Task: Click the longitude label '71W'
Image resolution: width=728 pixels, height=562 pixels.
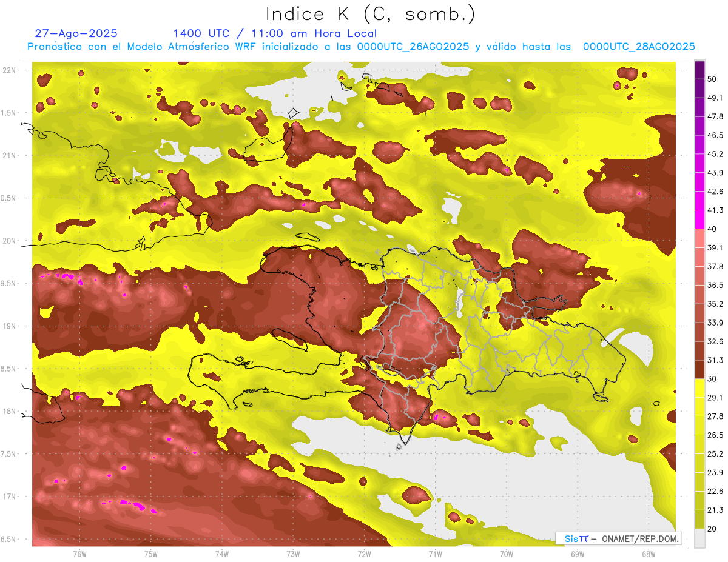Action: (435, 554)
